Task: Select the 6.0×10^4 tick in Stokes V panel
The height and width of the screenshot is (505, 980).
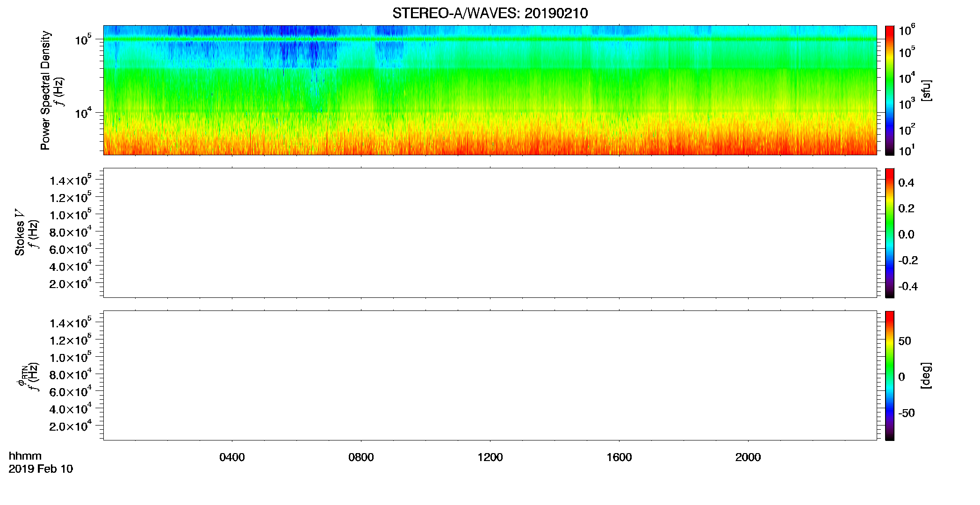Action: pos(71,249)
